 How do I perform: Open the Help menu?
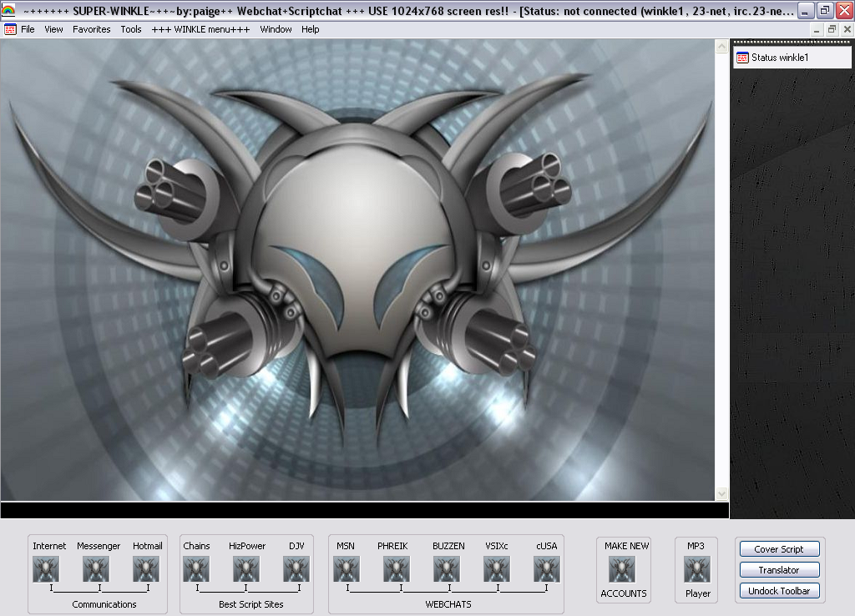pos(311,29)
